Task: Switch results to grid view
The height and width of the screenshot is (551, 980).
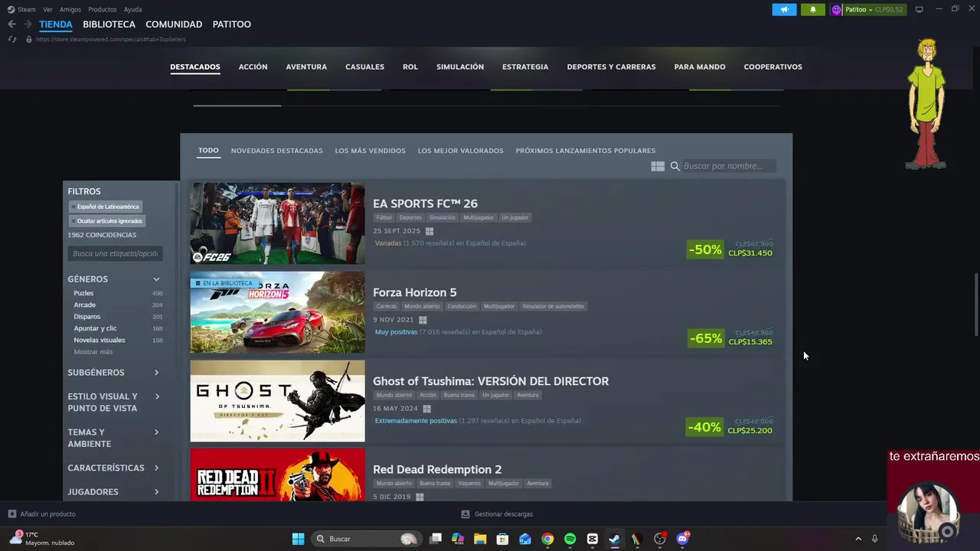Action: coord(658,166)
